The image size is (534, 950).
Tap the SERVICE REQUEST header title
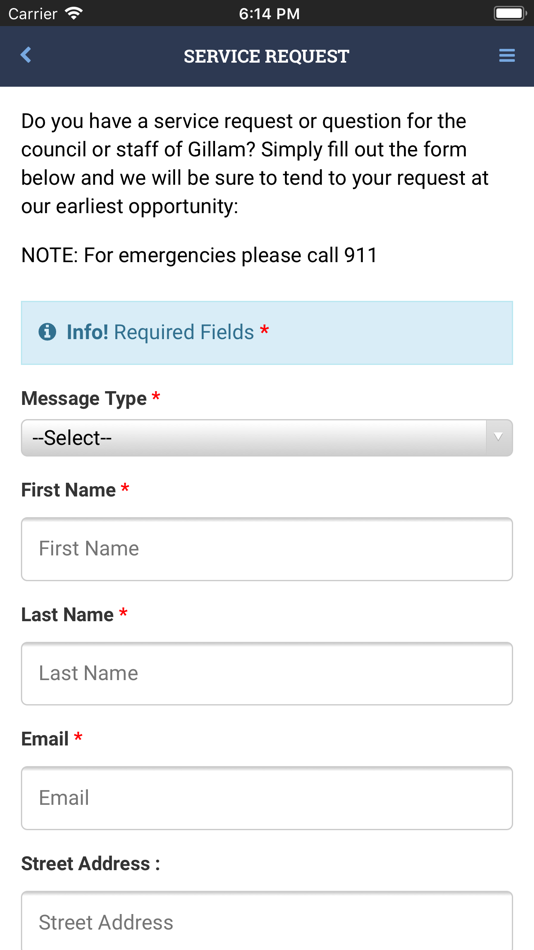[x=267, y=56]
